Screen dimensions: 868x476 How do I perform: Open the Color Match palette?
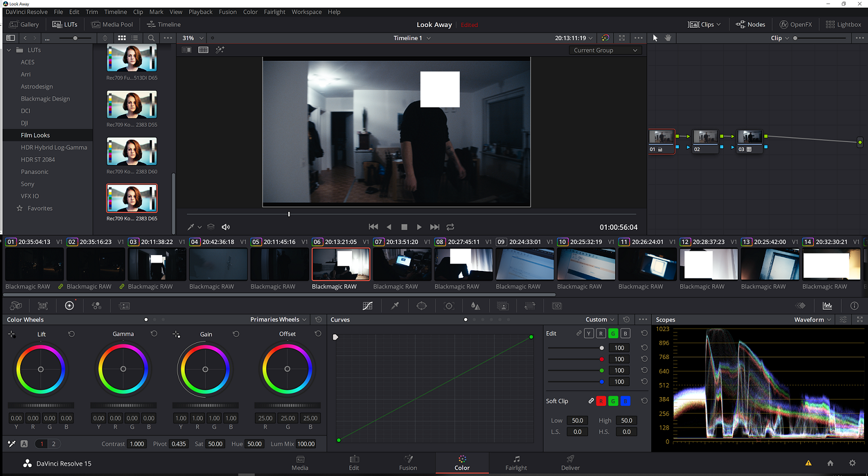pos(43,305)
